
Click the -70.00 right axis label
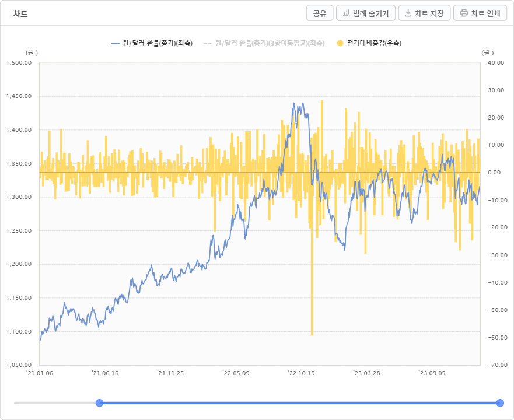pyautogui.click(x=497, y=365)
